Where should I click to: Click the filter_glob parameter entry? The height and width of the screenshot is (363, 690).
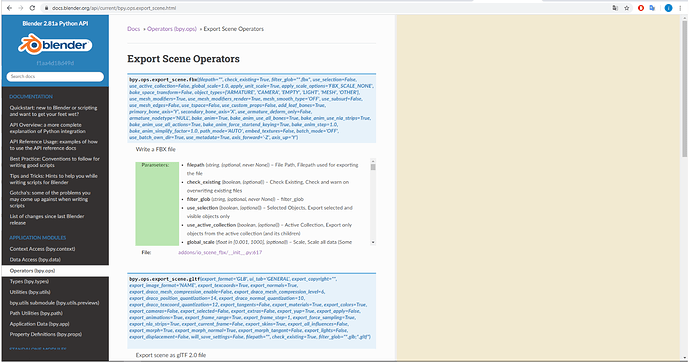[245, 199]
